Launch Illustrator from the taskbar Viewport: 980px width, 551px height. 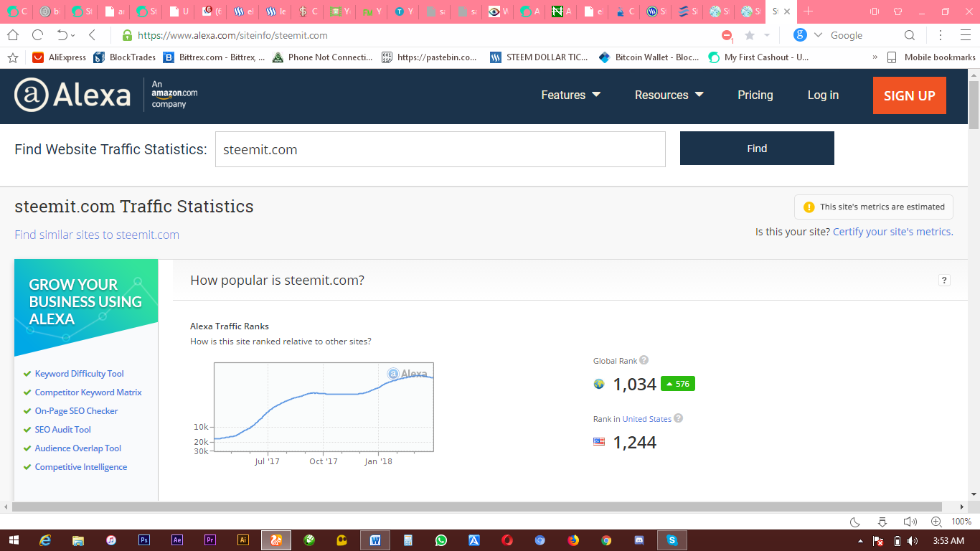[x=243, y=540]
